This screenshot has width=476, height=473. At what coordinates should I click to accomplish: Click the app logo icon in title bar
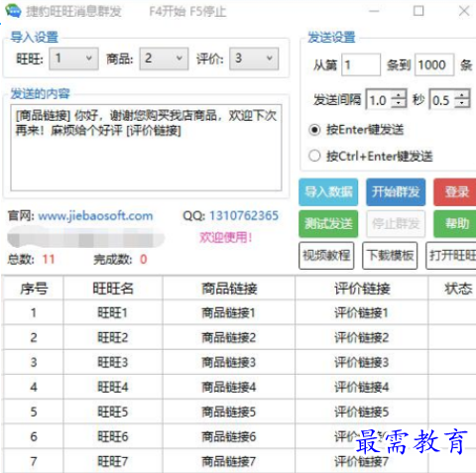[x=13, y=11]
